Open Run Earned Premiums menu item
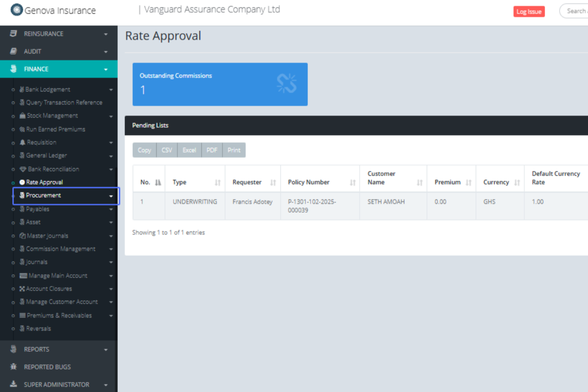 click(x=55, y=129)
